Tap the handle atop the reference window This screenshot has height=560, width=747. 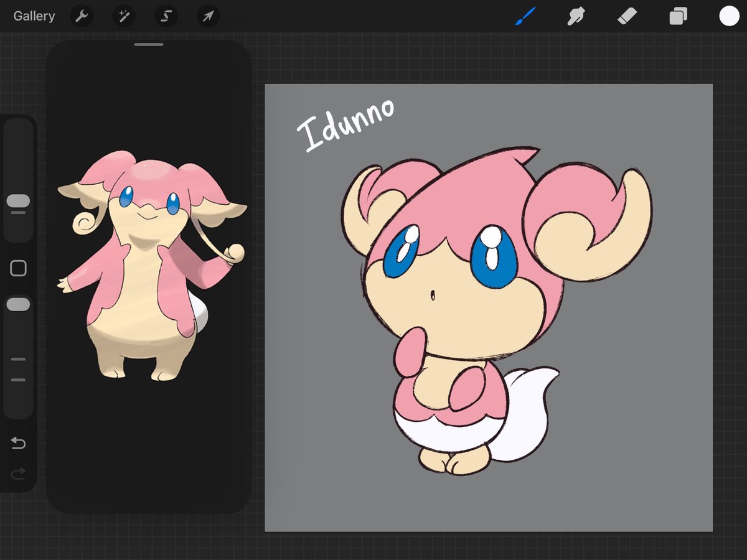point(149,44)
